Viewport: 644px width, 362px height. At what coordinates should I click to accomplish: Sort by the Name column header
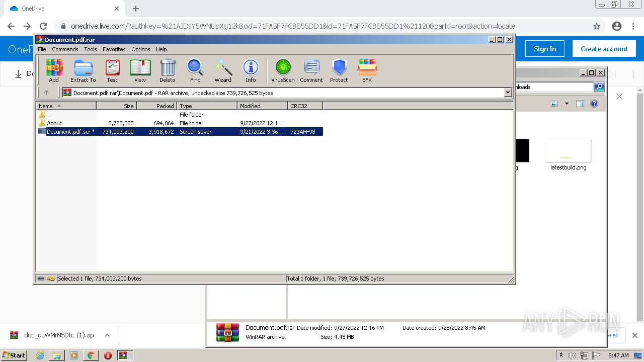point(66,106)
